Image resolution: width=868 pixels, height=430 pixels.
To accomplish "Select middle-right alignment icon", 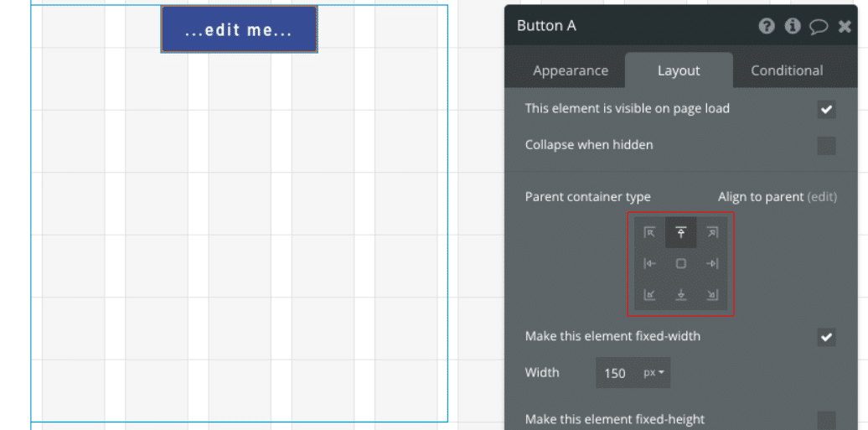I will (712, 263).
